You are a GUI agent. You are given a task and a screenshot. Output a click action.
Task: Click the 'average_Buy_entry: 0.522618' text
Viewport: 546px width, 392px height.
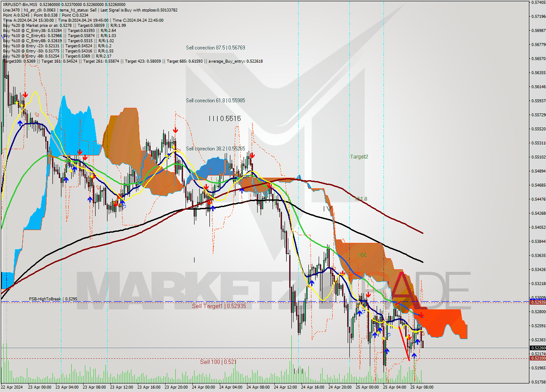[x=235, y=61]
